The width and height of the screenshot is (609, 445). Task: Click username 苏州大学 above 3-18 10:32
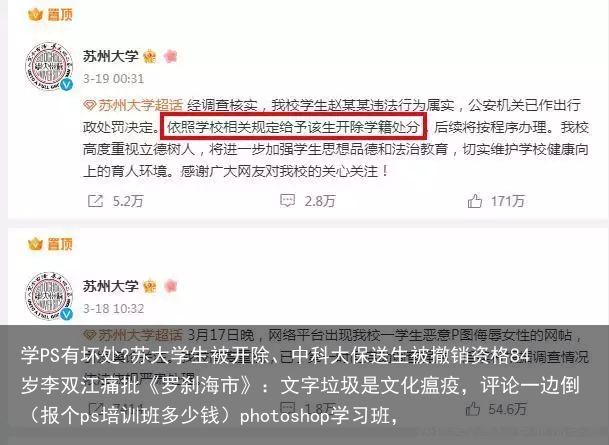pos(111,286)
